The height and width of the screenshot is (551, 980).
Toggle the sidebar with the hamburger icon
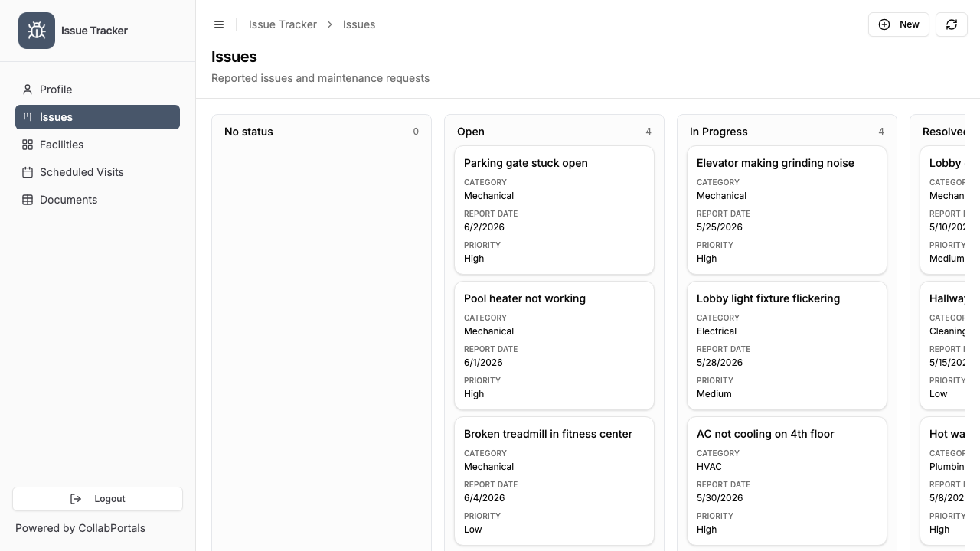coord(219,24)
